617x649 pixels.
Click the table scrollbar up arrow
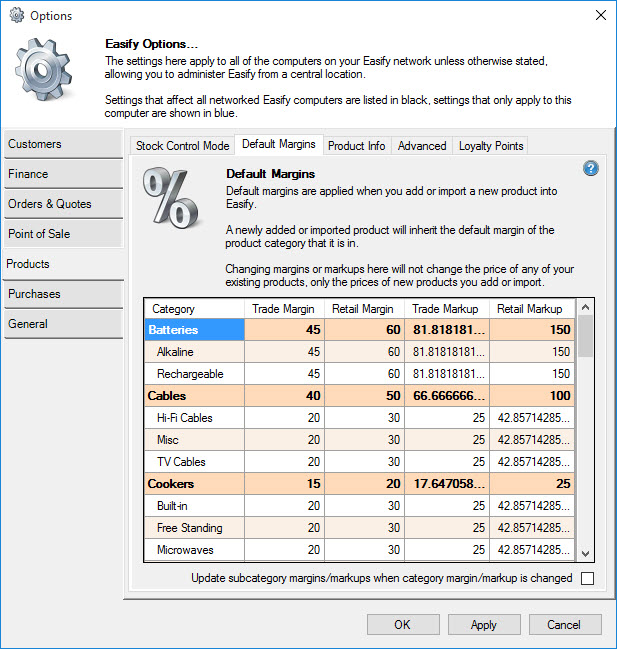tap(585, 307)
